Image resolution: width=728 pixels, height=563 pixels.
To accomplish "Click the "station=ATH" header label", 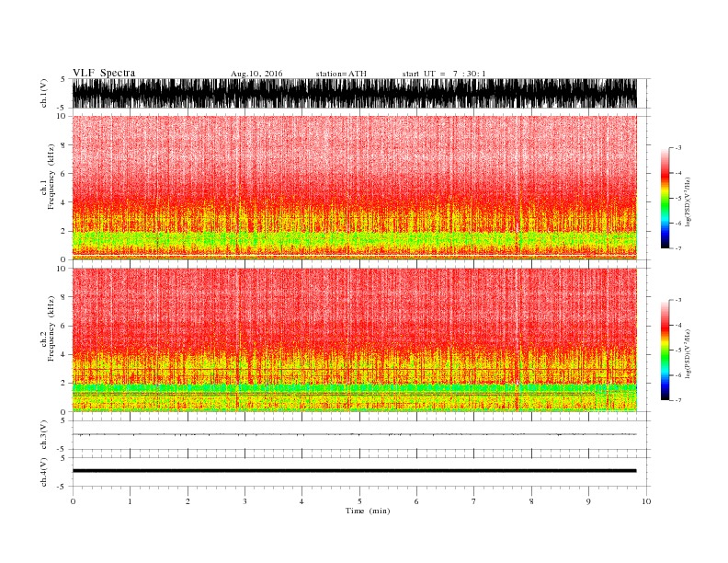I will (341, 74).
